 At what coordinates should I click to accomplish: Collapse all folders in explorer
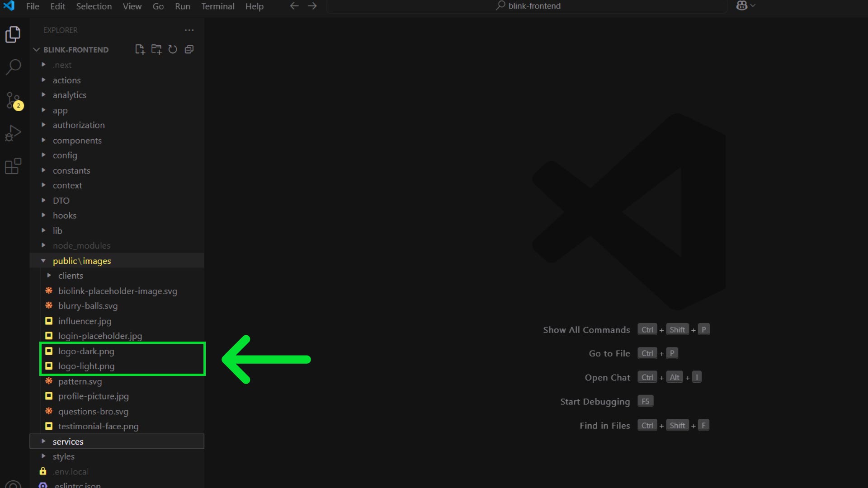point(189,49)
